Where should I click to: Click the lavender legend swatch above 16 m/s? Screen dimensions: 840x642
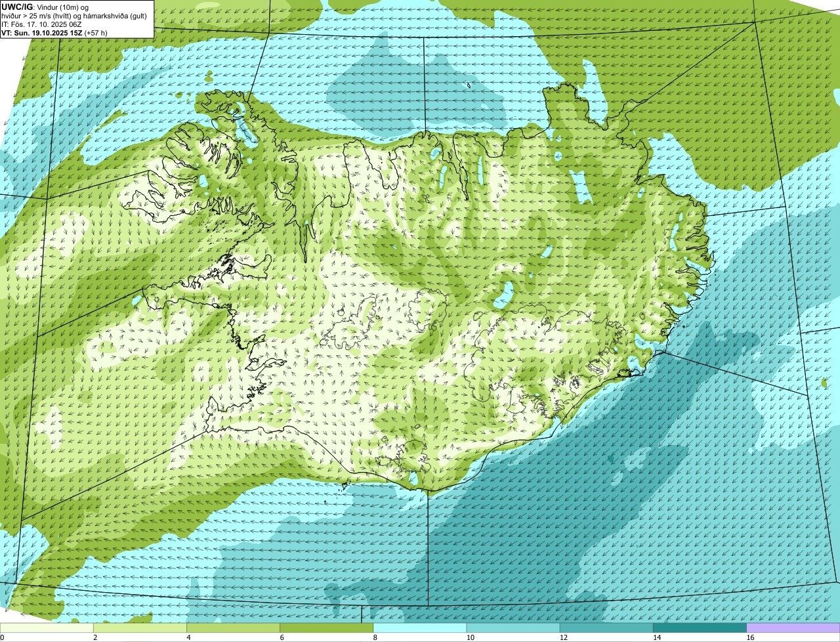click(793, 628)
